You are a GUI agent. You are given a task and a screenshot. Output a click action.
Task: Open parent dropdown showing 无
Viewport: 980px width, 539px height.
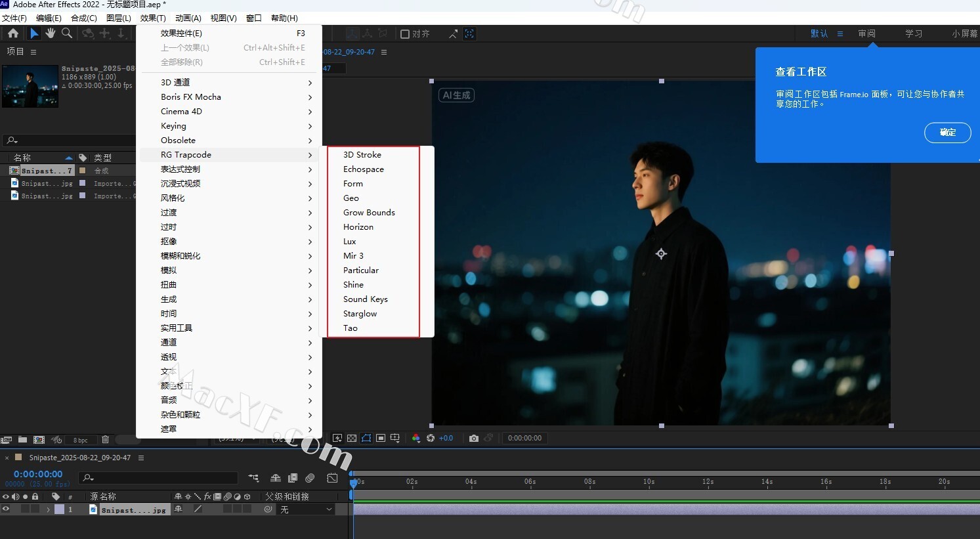307,509
